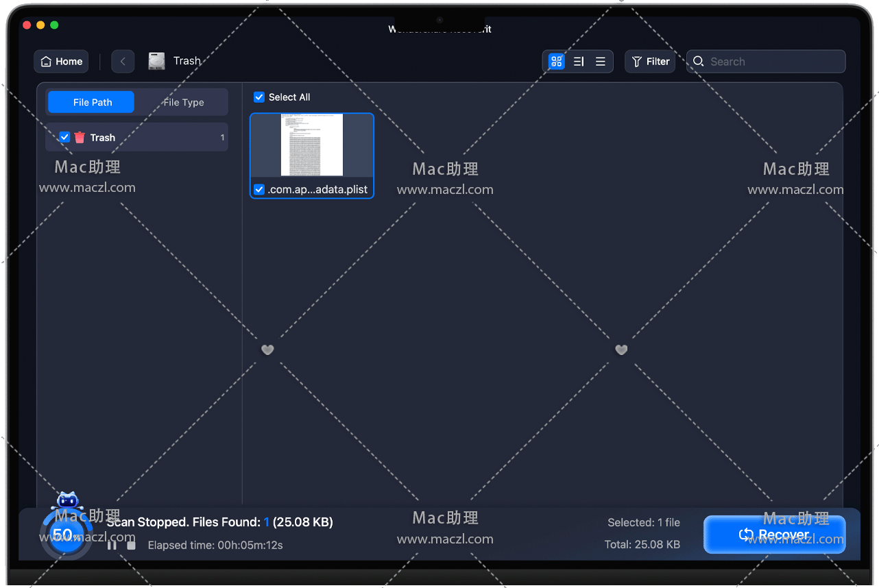Viewport: 879px width, 588px height.
Task: Click the Selected: 1 file text
Action: pyautogui.click(x=644, y=522)
